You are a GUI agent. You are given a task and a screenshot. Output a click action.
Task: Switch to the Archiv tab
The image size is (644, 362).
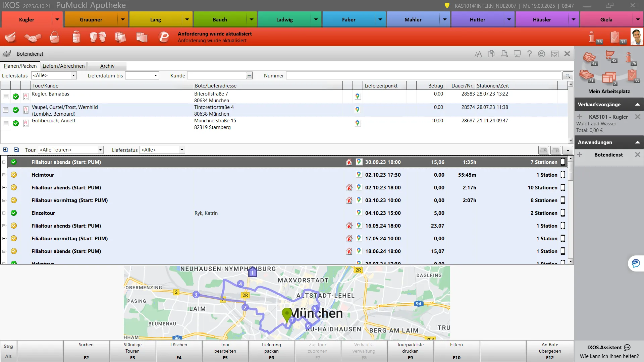click(107, 66)
